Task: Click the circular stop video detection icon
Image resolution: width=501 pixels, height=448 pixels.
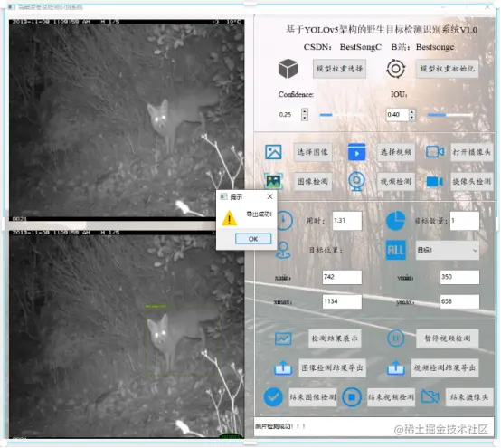Action: tap(352, 397)
